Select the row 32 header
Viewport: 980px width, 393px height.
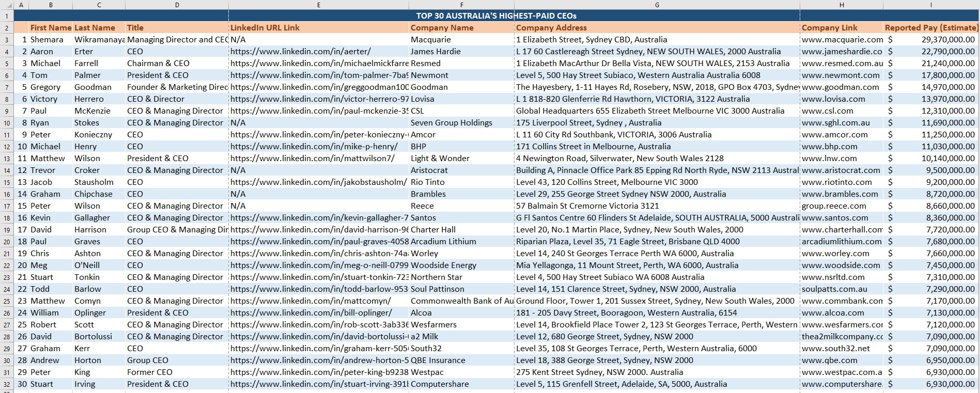pos(7,384)
